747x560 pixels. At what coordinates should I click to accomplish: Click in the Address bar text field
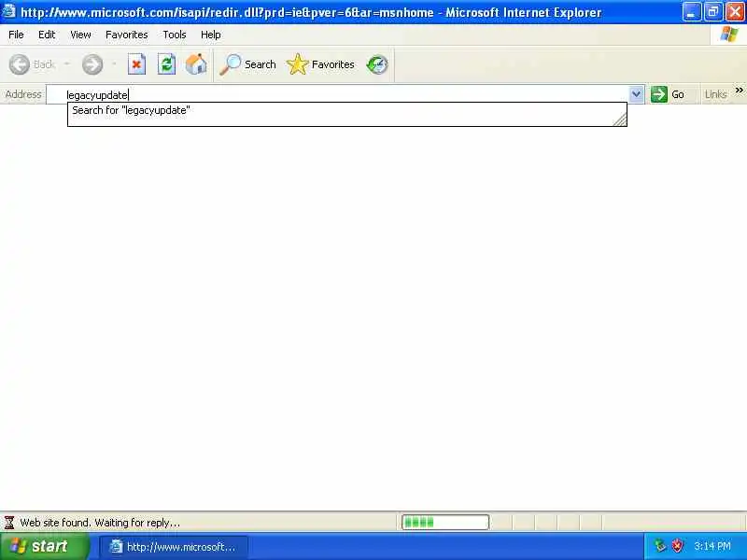coord(338,95)
